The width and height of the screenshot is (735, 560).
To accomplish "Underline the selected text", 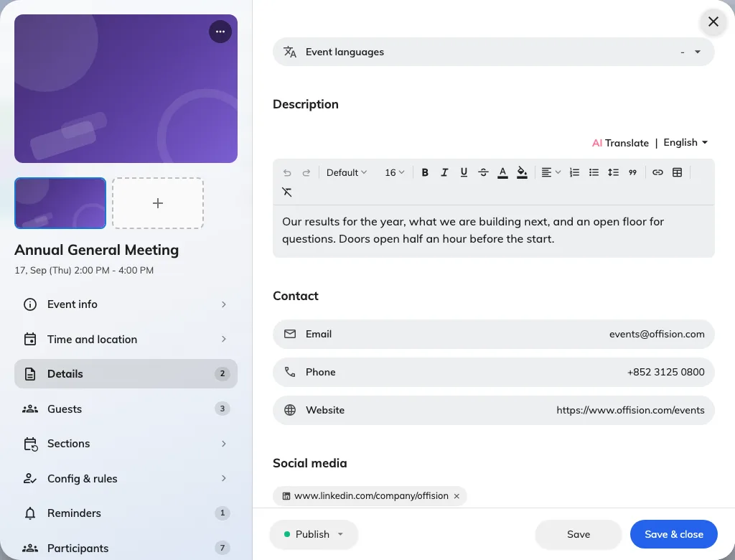I will click(464, 172).
